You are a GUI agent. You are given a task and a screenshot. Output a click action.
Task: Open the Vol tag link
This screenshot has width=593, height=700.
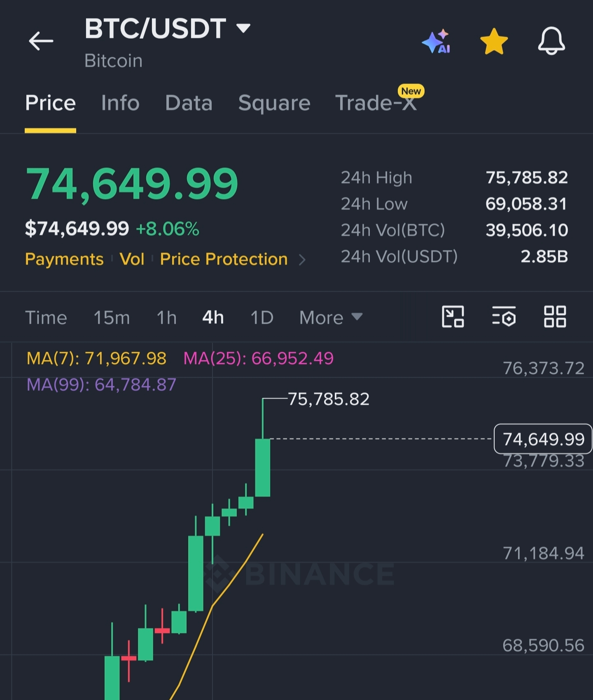132,259
